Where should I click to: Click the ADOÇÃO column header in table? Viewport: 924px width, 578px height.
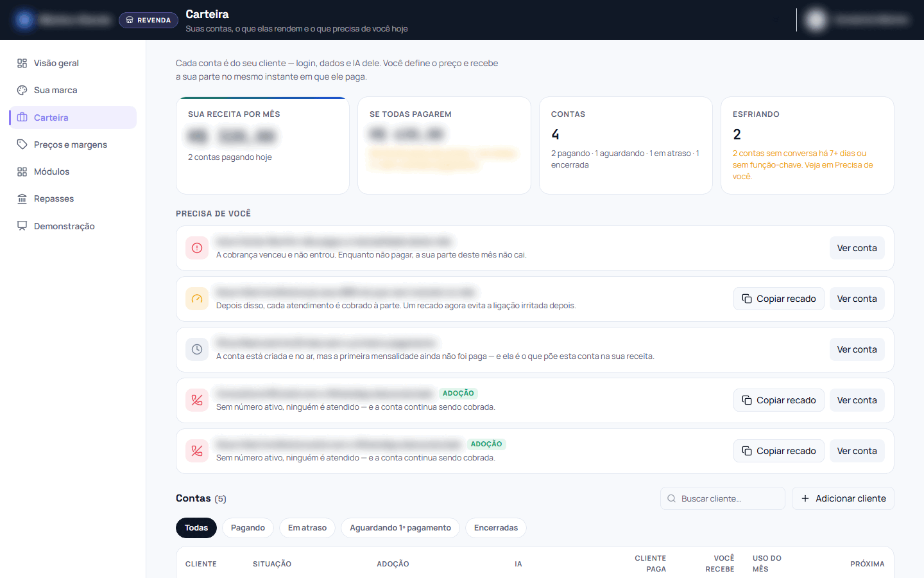pyautogui.click(x=393, y=564)
